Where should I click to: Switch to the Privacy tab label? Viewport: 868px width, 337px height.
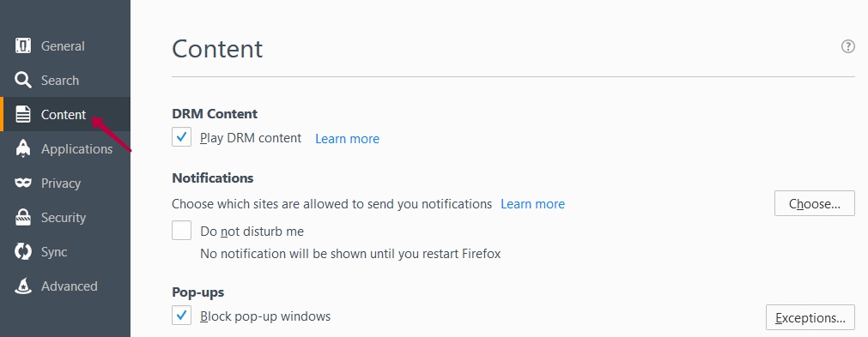(x=61, y=184)
